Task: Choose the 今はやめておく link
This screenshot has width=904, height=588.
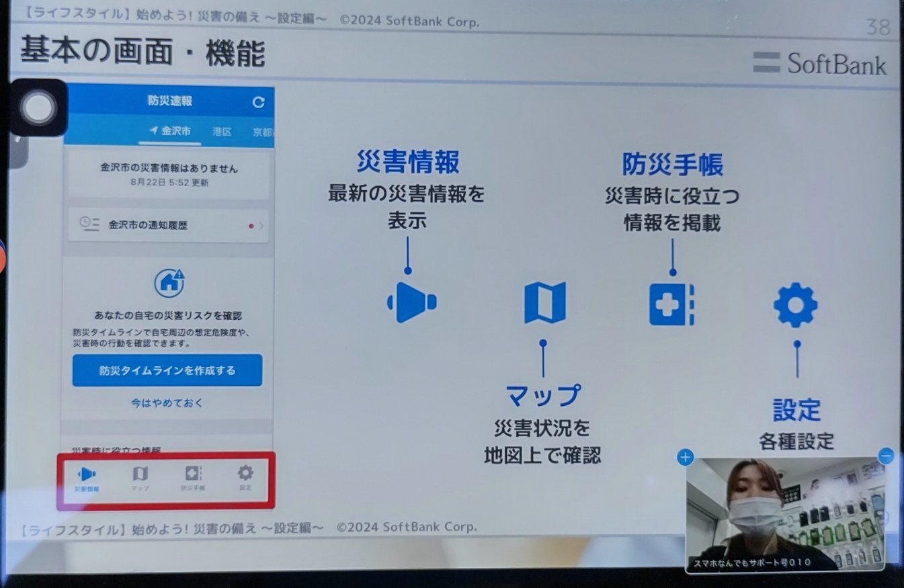Action: 167,403
